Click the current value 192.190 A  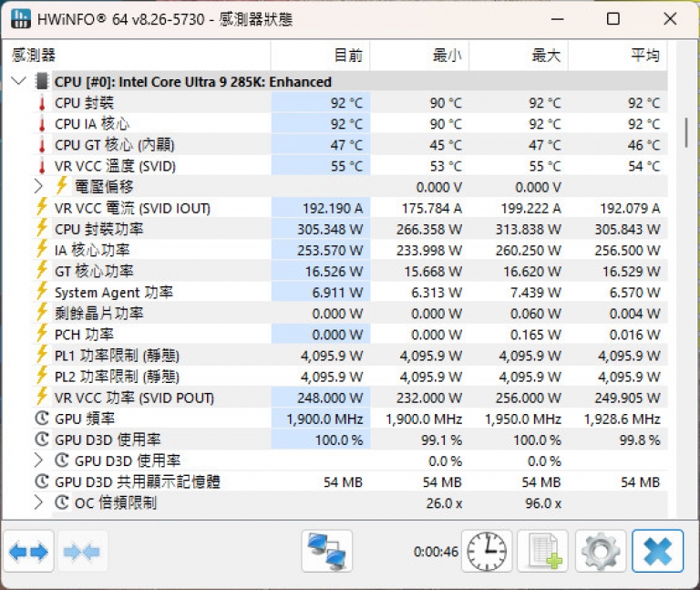(x=333, y=208)
